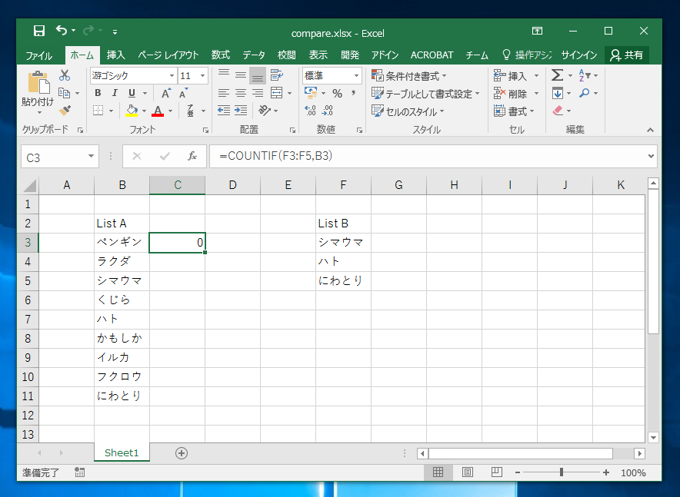This screenshot has height=497, width=680.
Task: Switch to ACROBAT tab
Action: point(432,55)
